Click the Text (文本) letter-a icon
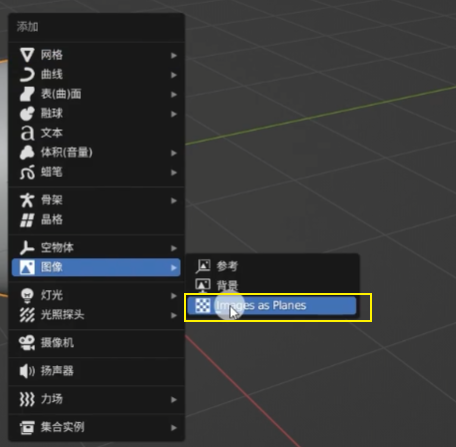Viewport: 456px width, 447px height. tap(27, 133)
